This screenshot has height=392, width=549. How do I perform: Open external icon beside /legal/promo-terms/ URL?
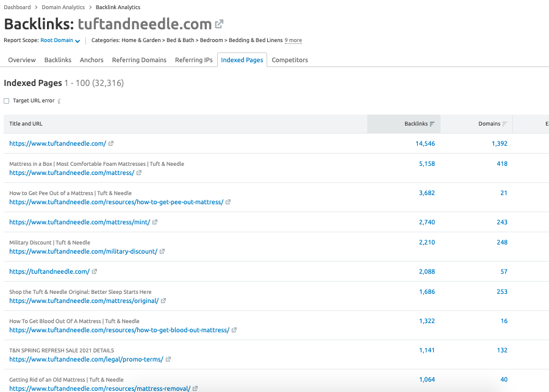pyautogui.click(x=168, y=360)
